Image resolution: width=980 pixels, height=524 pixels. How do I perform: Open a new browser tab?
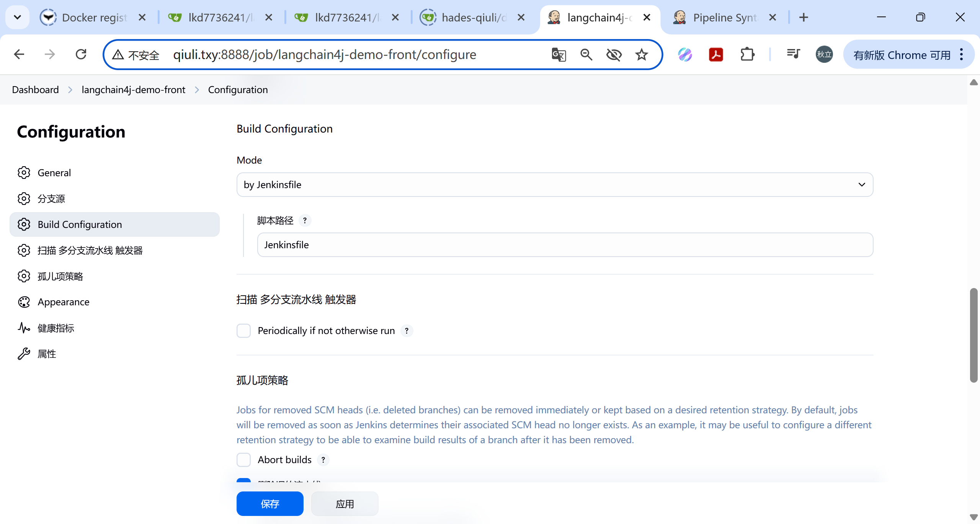click(804, 17)
